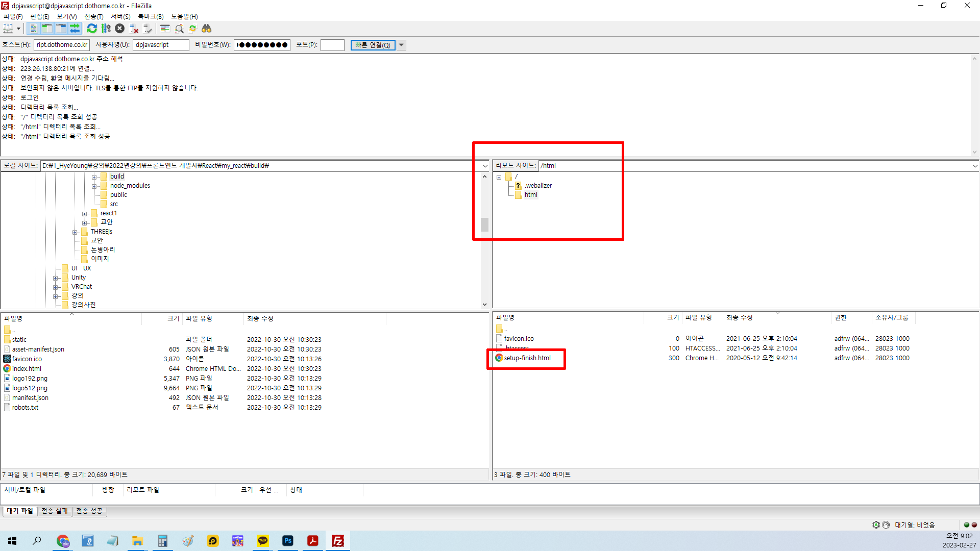Click the 빠른 연결 button
Image resolution: width=980 pixels, height=551 pixels.
tap(373, 45)
